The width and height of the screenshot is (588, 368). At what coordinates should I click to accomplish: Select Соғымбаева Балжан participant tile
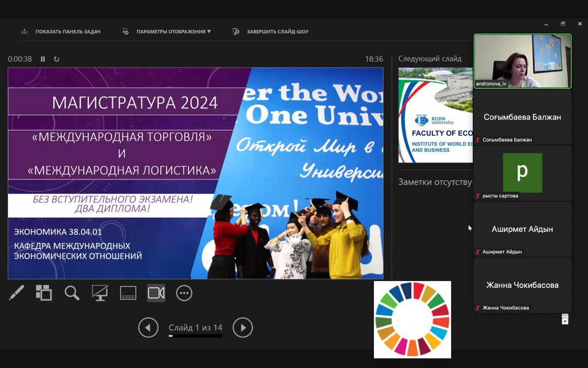[x=523, y=117]
